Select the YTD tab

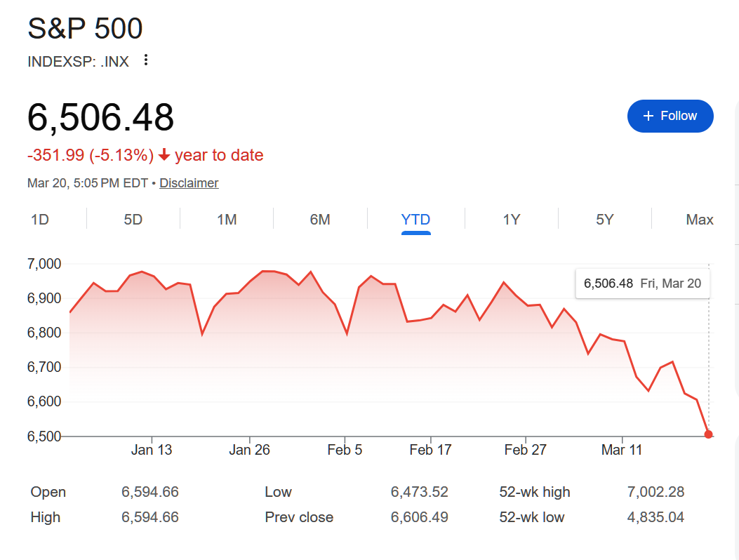[415, 220]
